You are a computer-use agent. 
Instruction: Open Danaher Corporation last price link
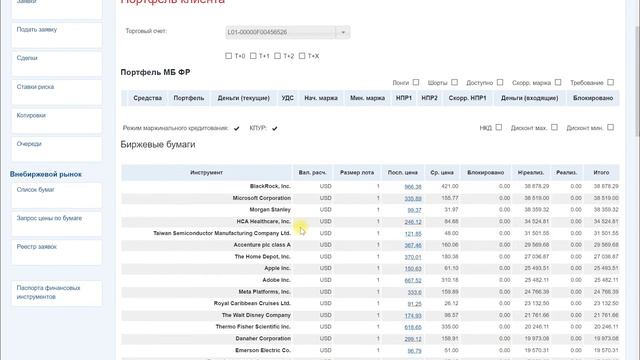(413, 339)
